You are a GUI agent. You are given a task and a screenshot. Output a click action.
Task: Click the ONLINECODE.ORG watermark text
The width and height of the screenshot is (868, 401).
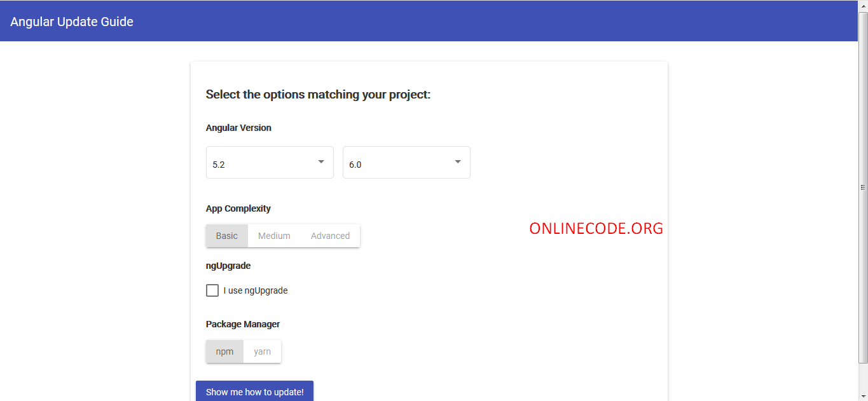[x=596, y=228]
